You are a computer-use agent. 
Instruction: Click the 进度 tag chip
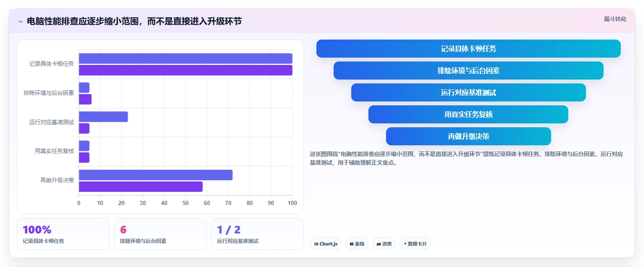click(384, 244)
